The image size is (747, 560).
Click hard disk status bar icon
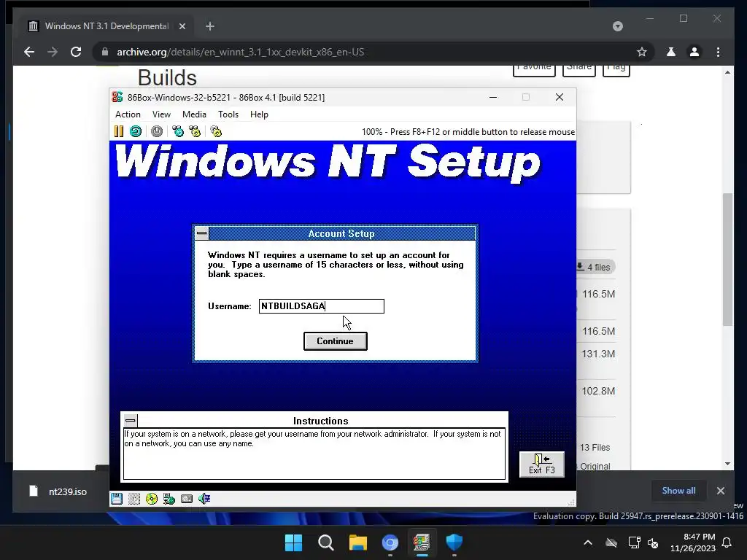tap(187, 499)
